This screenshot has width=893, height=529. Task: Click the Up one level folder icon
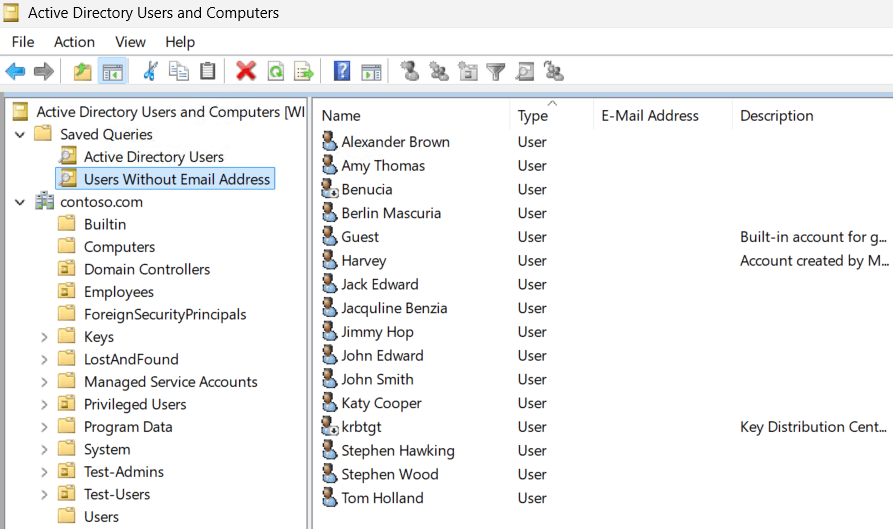(83, 72)
